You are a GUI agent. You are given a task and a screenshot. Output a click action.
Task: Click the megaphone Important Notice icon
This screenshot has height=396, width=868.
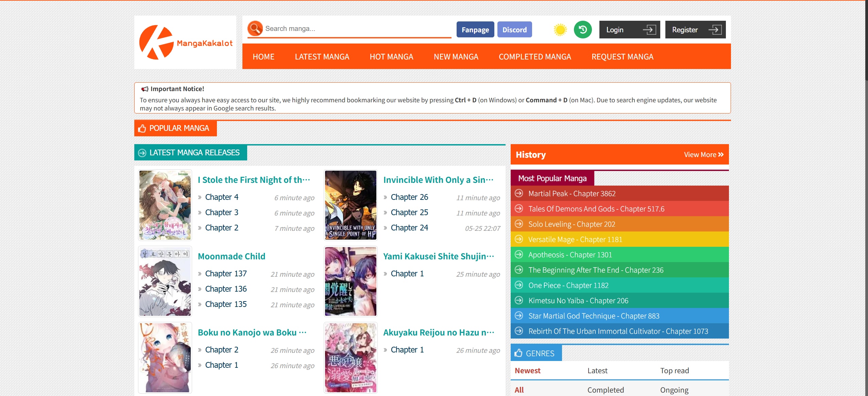click(x=145, y=89)
